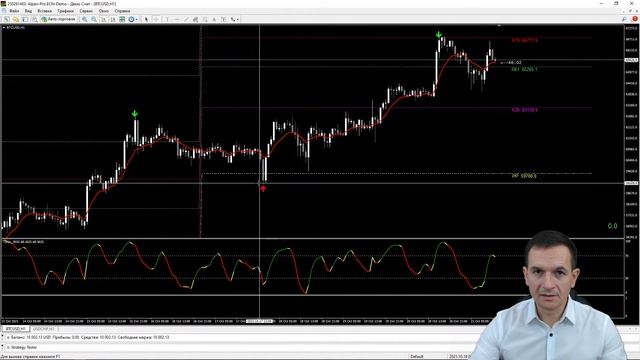Close the Strategy Tester panel
This screenshot has height=360, width=640.
[x=2, y=347]
